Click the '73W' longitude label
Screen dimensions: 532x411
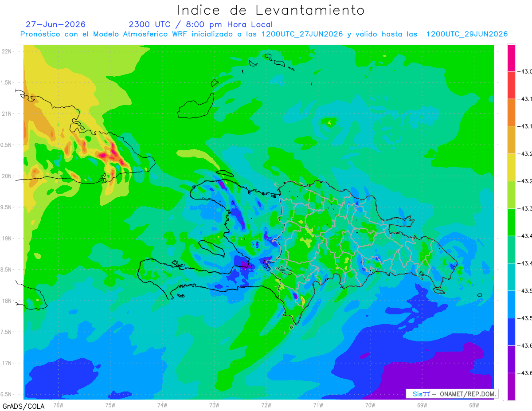214,405
